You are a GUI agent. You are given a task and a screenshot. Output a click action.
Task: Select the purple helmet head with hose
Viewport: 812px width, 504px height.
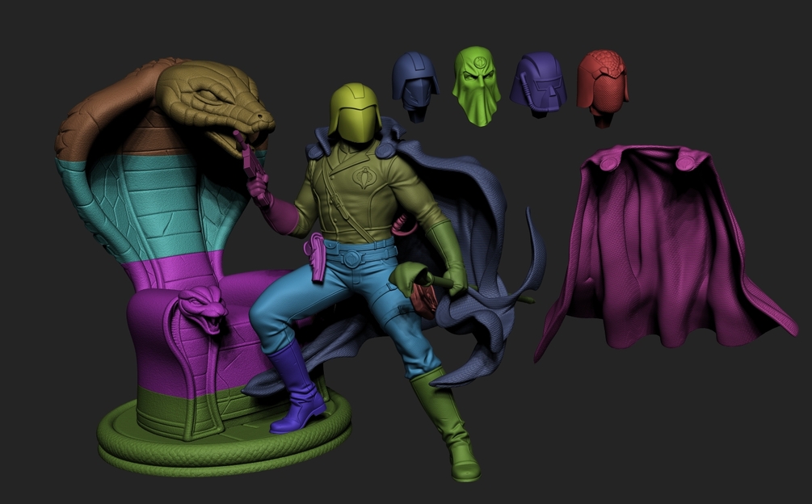(539, 84)
